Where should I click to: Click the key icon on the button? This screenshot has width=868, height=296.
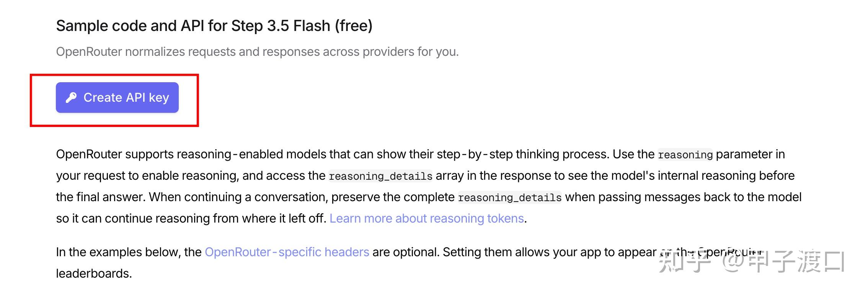[71, 98]
